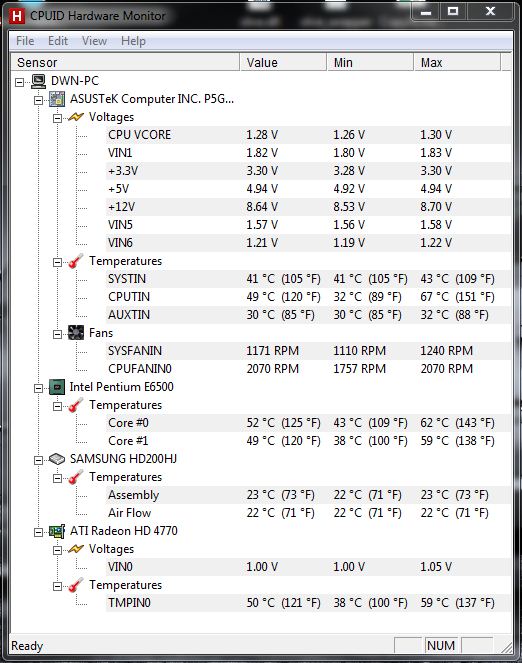The width and height of the screenshot is (522, 663).
Task: Open the View menu
Action: tap(94, 41)
